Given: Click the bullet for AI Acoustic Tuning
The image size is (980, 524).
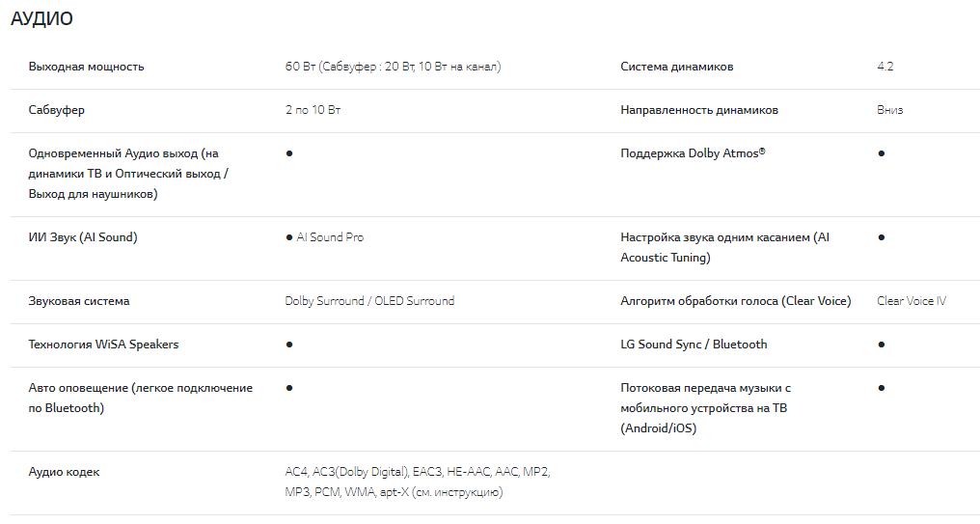Looking at the screenshot, I should (882, 237).
